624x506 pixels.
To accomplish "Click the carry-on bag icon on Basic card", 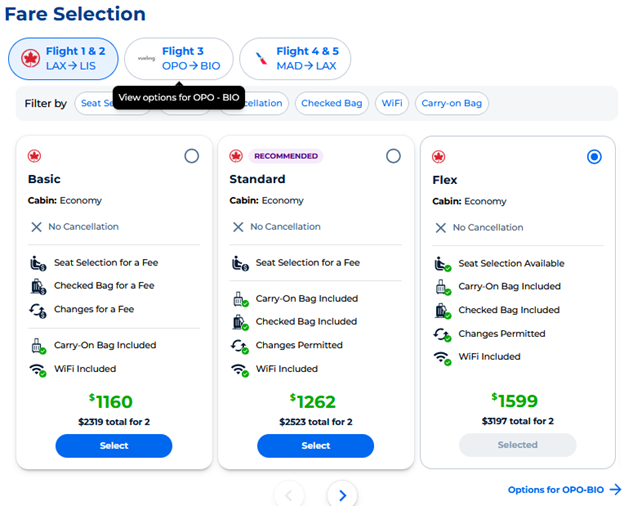I will point(38,346).
